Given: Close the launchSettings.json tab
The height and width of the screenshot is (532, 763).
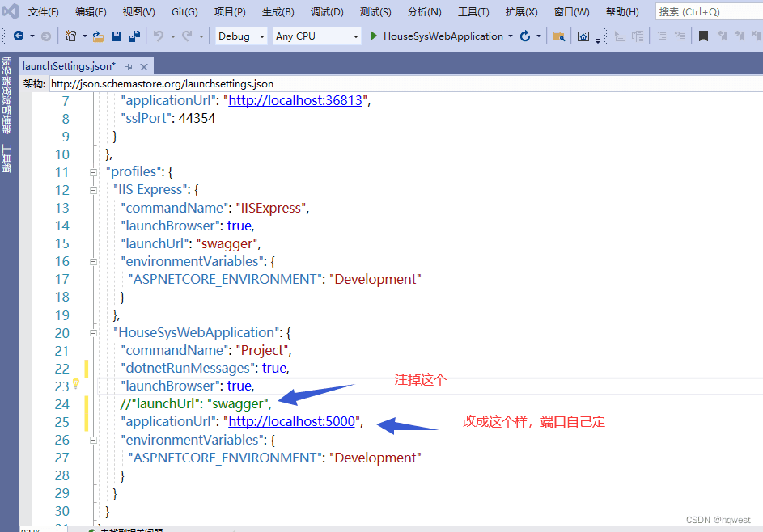Looking at the screenshot, I should (144, 66).
